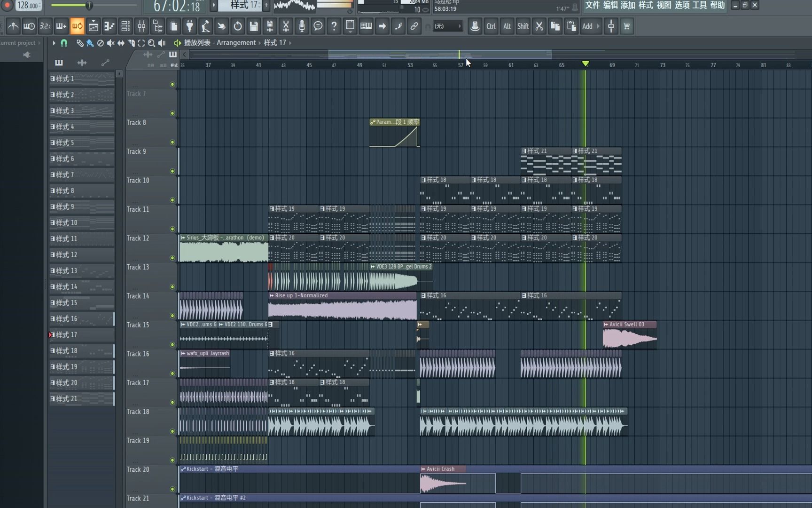The image size is (812, 508).
Task: Open pattern selector arrow beside 样式 17
Action: point(214,5)
